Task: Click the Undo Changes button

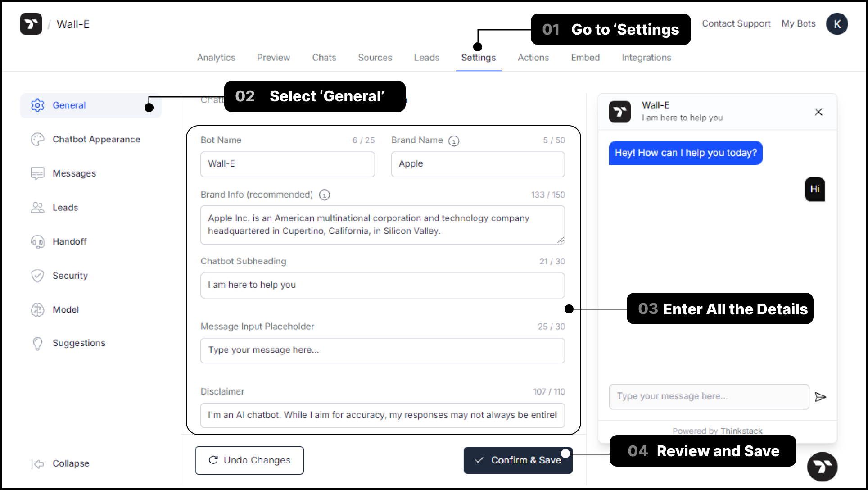Action: point(249,459)
